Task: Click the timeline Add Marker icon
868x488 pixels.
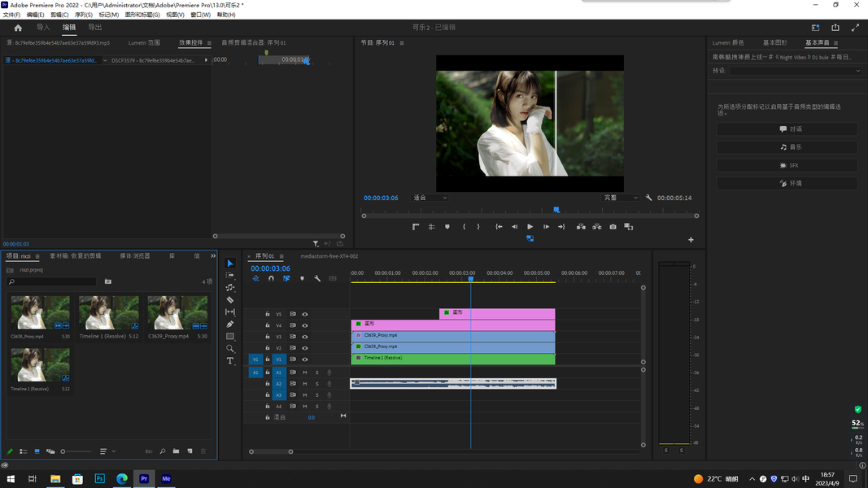Action: tap(303, 278)
